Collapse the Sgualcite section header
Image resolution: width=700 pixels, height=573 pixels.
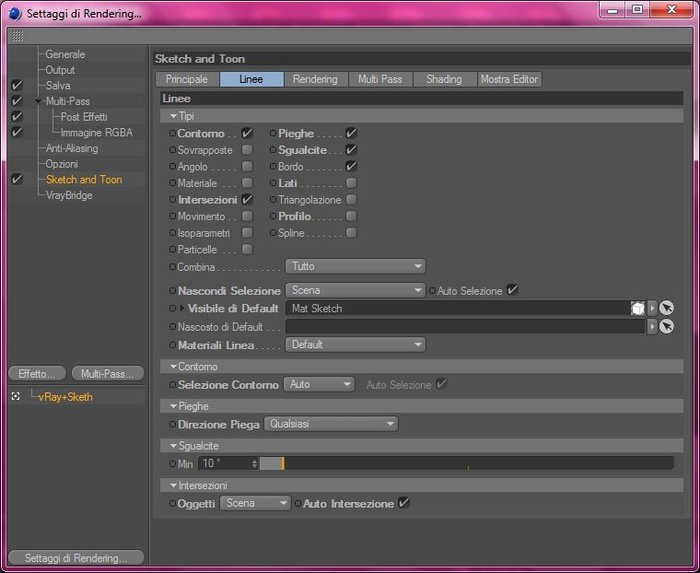point(174,446)
